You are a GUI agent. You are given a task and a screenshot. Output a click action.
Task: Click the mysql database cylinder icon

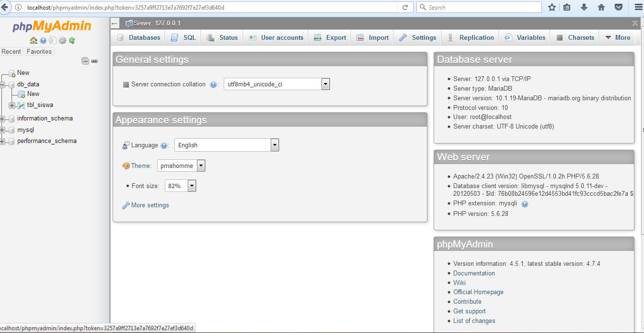[11, 130]
